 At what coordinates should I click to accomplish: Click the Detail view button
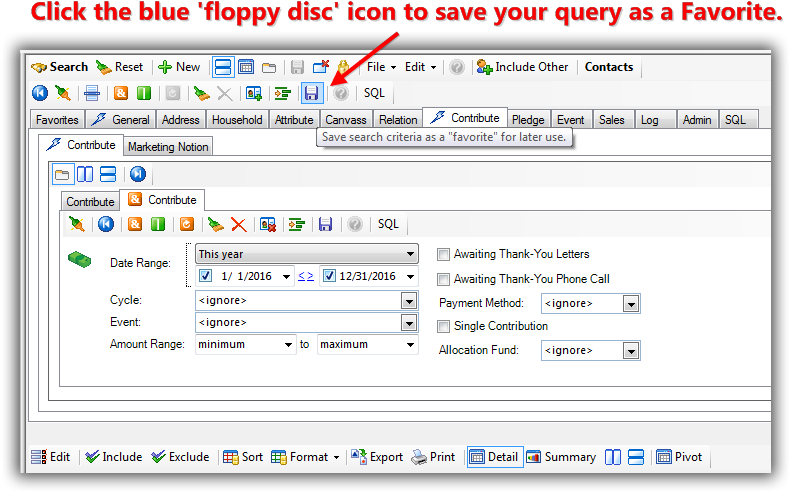[x=494, y=457]
